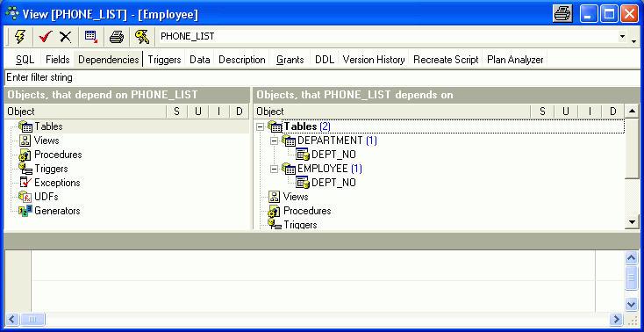Click the Generators icon in left panel
The image size is (644, 332).
(25, 211)
